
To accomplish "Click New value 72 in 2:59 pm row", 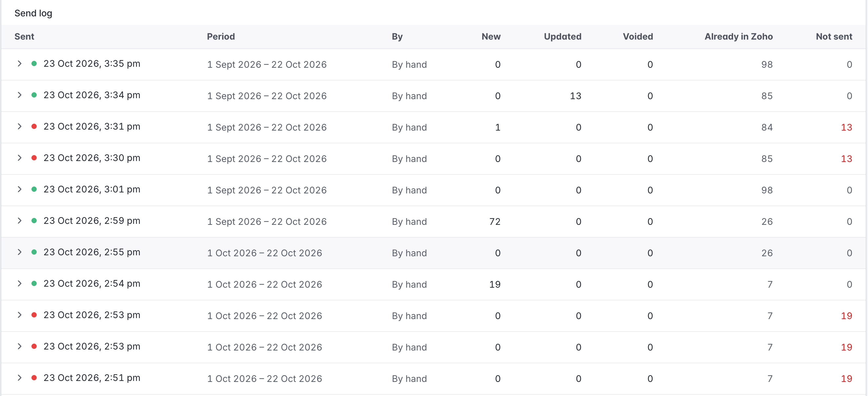I will (495, 221).
